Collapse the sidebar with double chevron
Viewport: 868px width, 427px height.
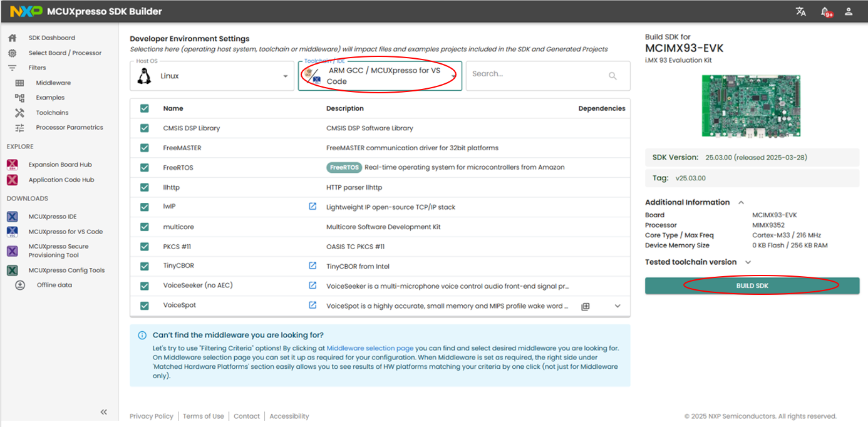(x=104, y=411)
